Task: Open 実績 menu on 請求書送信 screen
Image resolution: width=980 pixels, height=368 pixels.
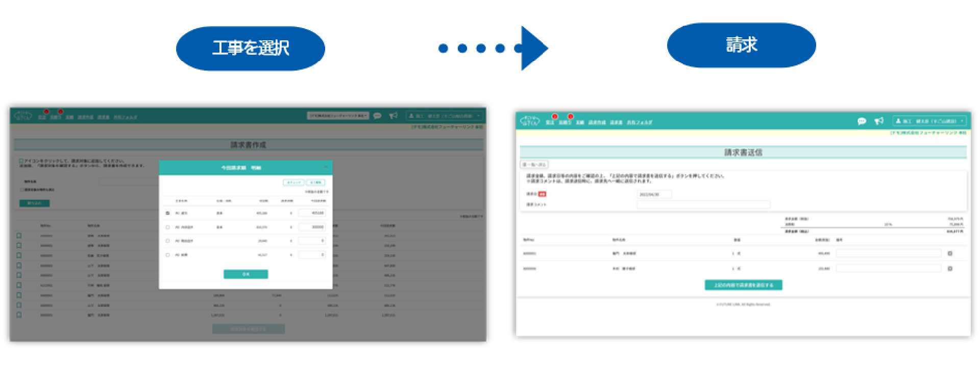Action: 580,123
